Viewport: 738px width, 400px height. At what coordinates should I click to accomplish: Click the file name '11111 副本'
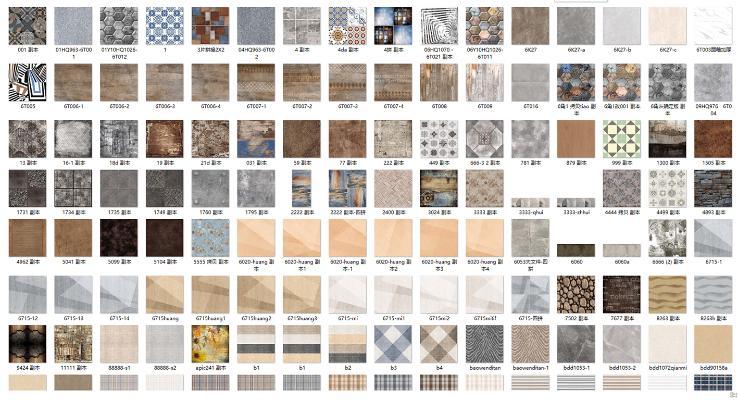pyautogui.click(x=73, y=368)
